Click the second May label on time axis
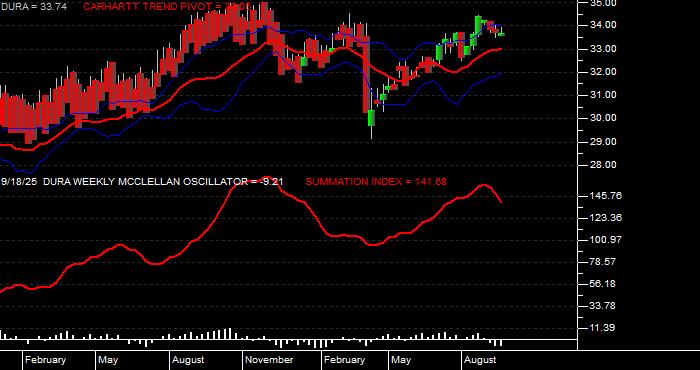The height and width of the screenshot is (370, 700). pos(401,360)
